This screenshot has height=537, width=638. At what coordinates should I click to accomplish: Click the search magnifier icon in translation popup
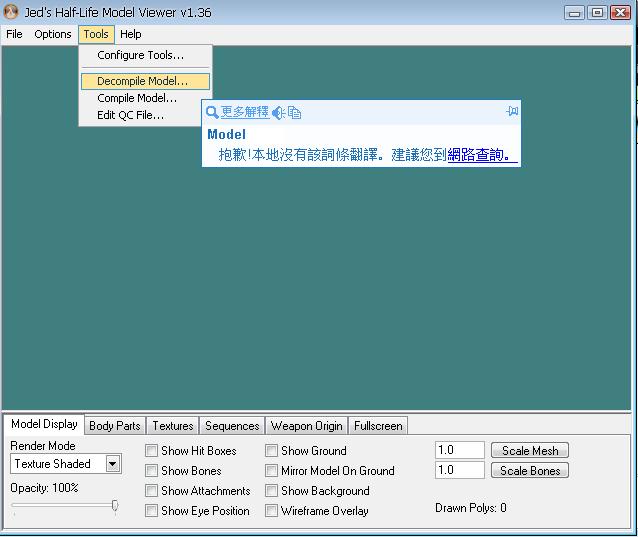tap(212, 112)
